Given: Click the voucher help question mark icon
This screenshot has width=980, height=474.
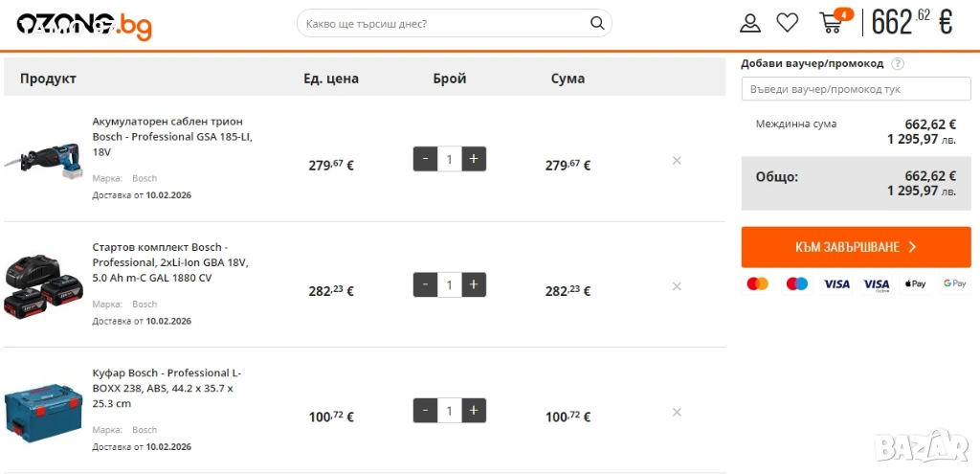Looking at the screenshot, I should (898, 63).
